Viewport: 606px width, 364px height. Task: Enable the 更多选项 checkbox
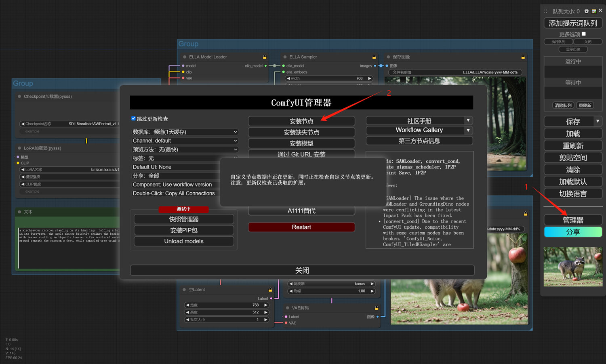click(584, 34)
